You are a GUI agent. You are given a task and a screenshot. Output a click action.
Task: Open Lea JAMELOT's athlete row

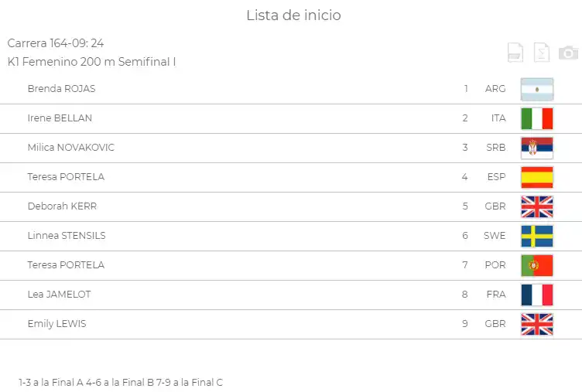(58, 295)
